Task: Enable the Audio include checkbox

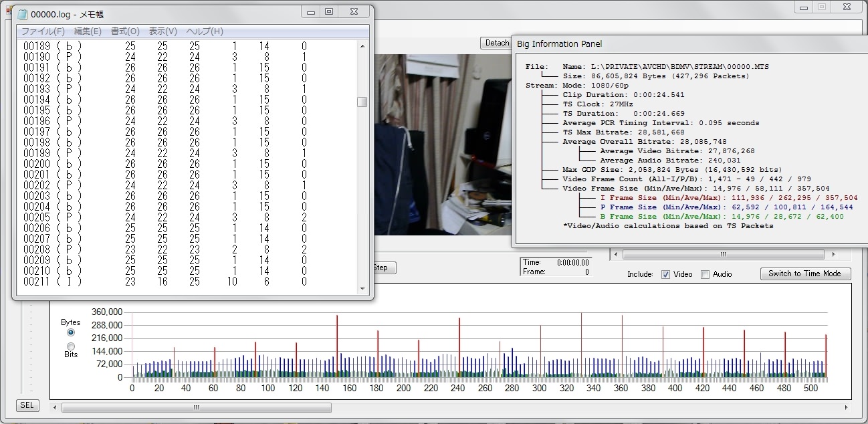Action: 705,274
